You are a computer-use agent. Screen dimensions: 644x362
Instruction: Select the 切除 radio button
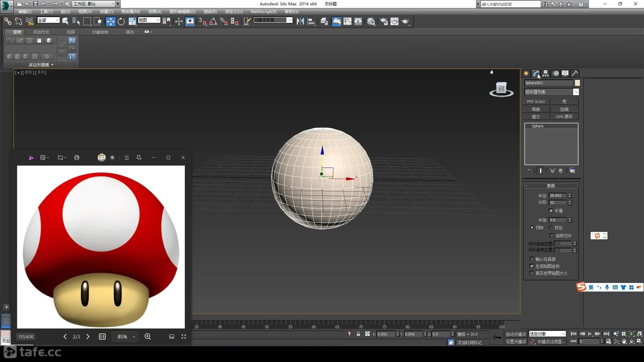coord(532,227)
